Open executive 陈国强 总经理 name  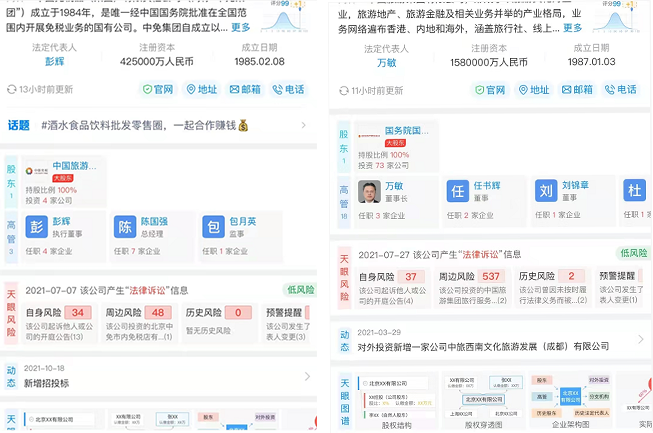point(154,221)
